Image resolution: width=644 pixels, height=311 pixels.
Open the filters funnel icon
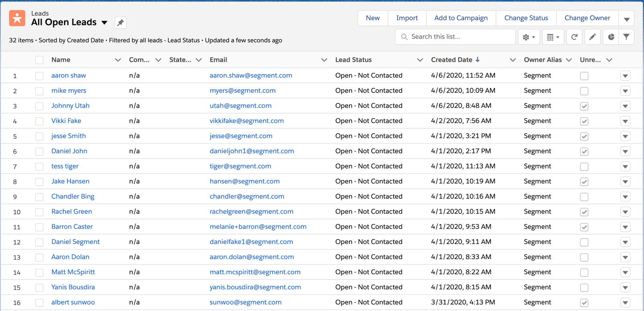pos(626,37)
